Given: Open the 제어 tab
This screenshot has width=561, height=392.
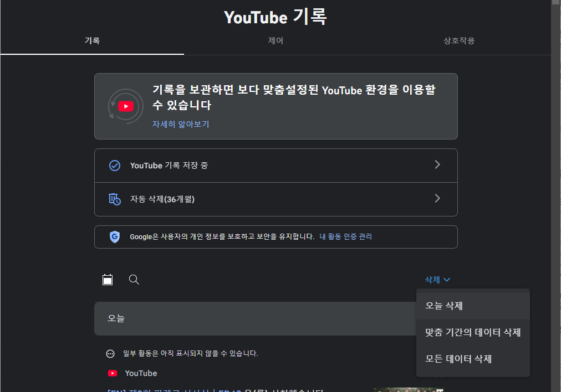Looking at the screenshot, I should pyautogui.click(x=276, y=41).
